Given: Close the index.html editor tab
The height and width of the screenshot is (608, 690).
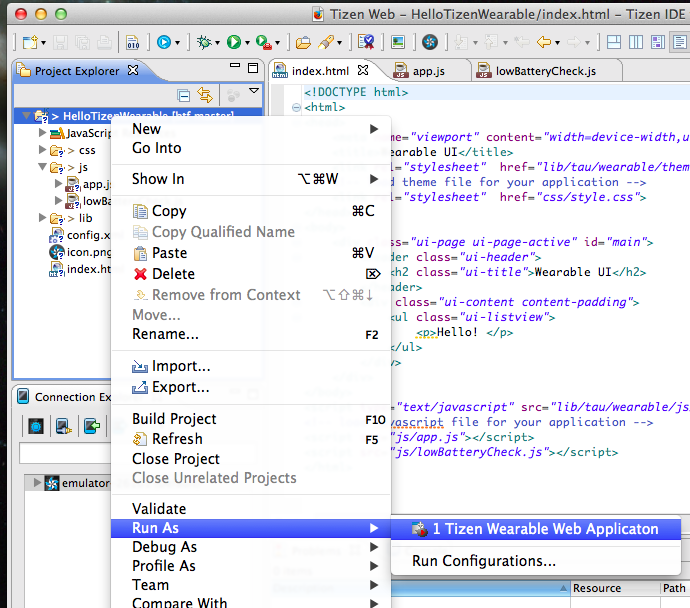Looking at the screenshot, I should click(x=363, y=70).
